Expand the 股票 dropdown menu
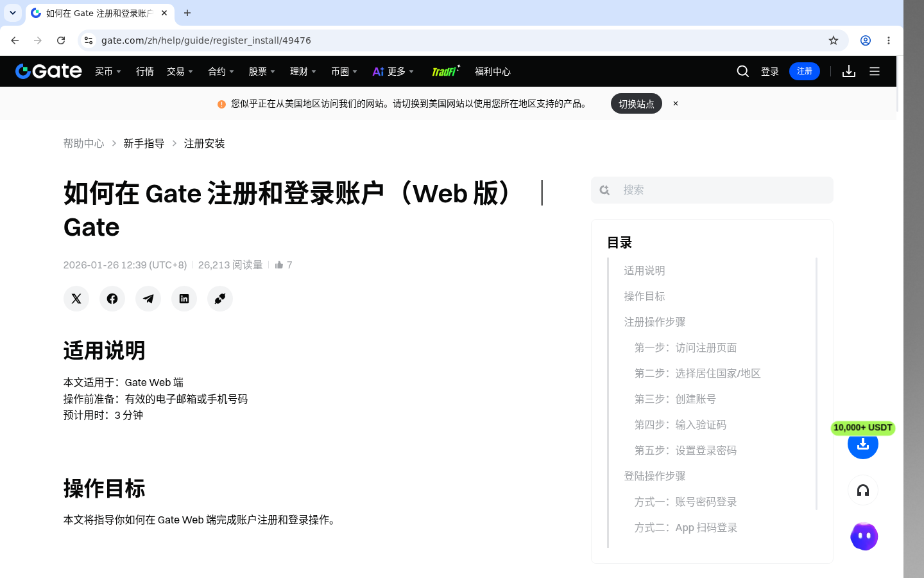This screenshot has height=578, width=924. [x=262, y=71]
